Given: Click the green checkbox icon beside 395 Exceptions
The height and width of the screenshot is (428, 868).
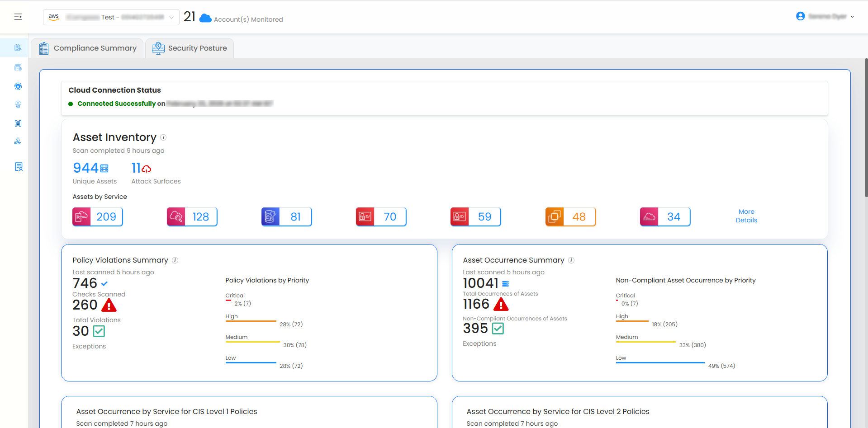Looking at the screenshot, I should [498, 329].
